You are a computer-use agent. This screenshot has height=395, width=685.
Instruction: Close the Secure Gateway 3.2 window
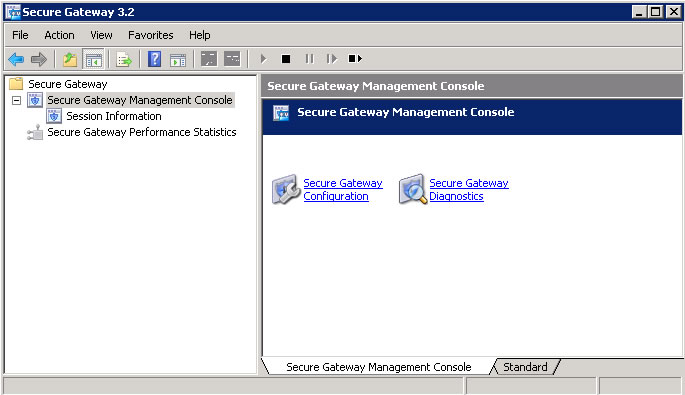pos(673,12)
